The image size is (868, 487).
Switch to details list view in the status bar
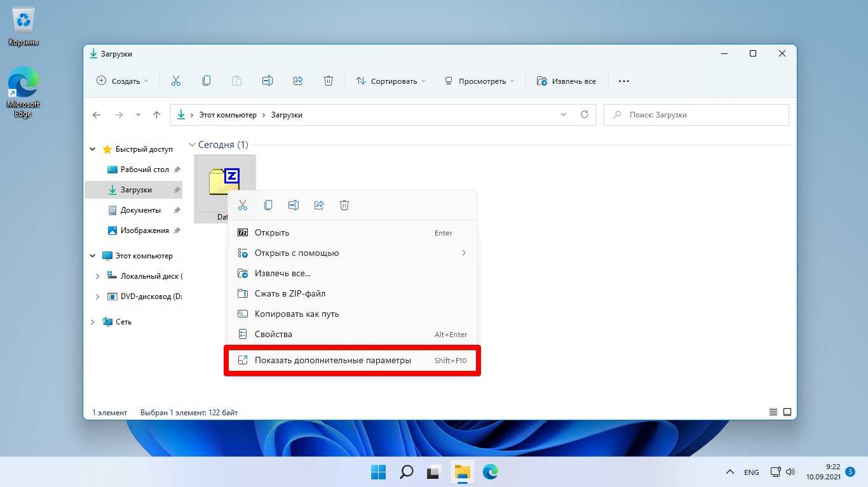click(x=773, y=412)
